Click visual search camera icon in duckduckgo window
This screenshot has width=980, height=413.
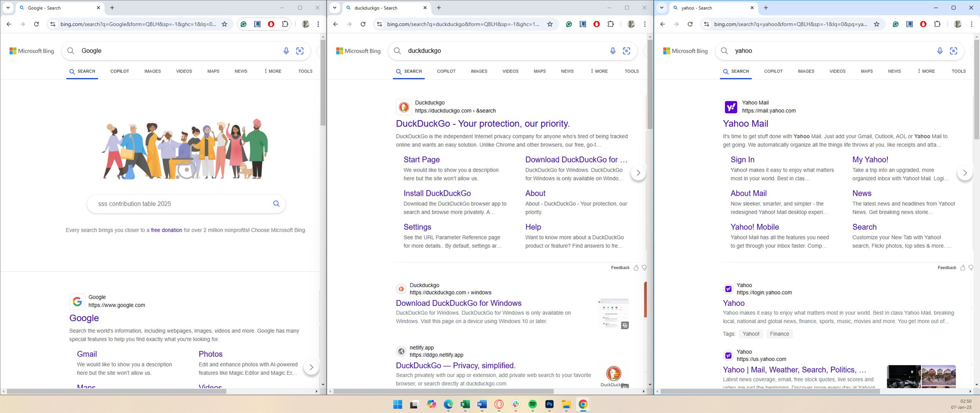pyautogui.click(x=627, y=51)
